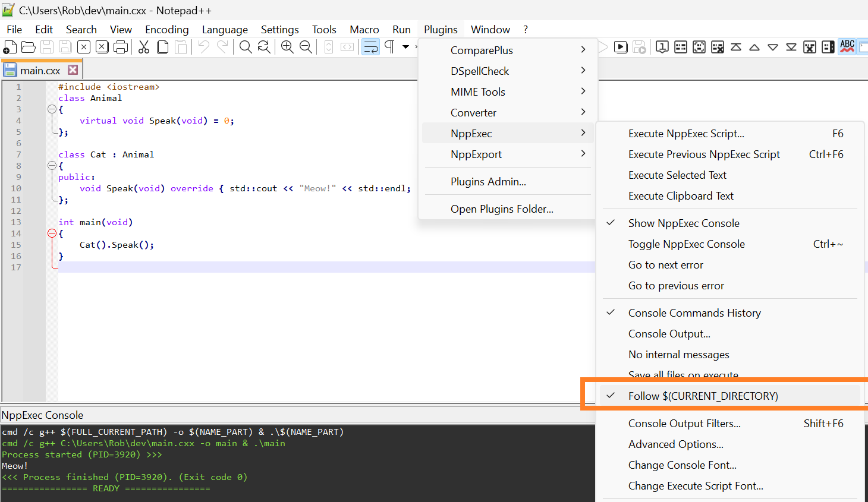This screenshot has height=502, width=868.
Task: Toggle Console Commands History option
Action: [694, 313]
